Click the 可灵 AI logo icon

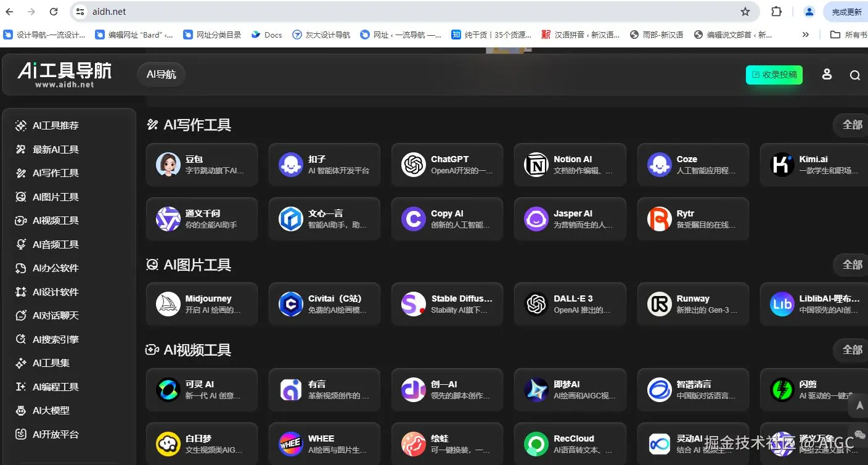tap(168, 390)
